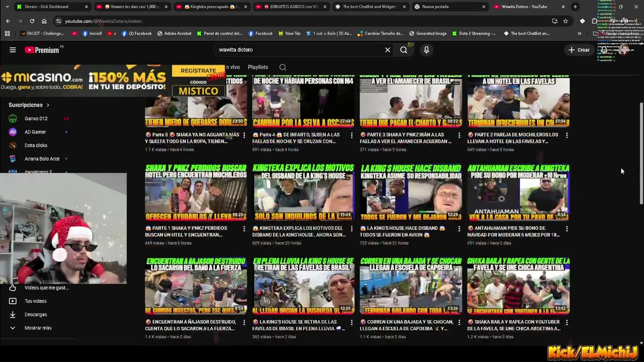Open options for Encuentran a Ñajasor destruido video
This screenshot has height=362, width=644.
(x=244, y=322)
